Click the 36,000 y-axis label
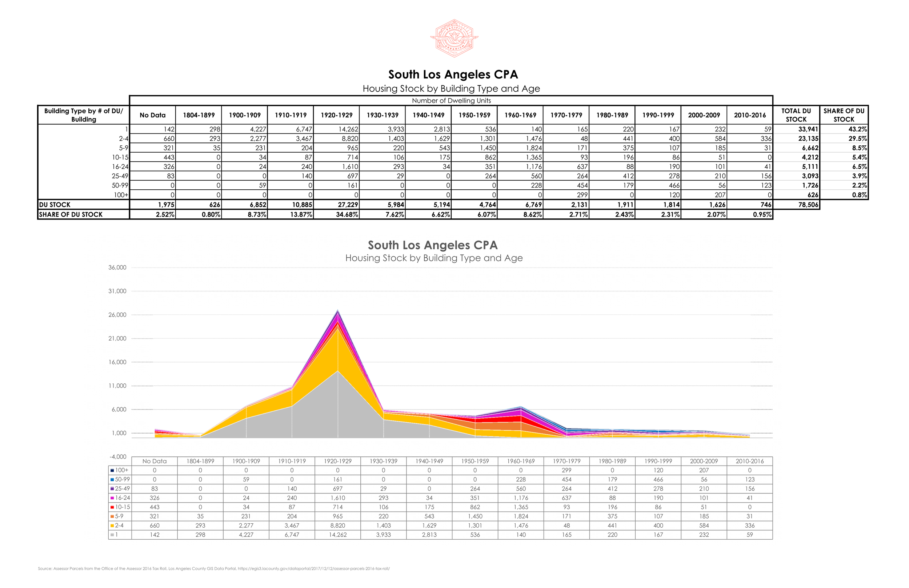The image size is (909, 588). [117, 268]
